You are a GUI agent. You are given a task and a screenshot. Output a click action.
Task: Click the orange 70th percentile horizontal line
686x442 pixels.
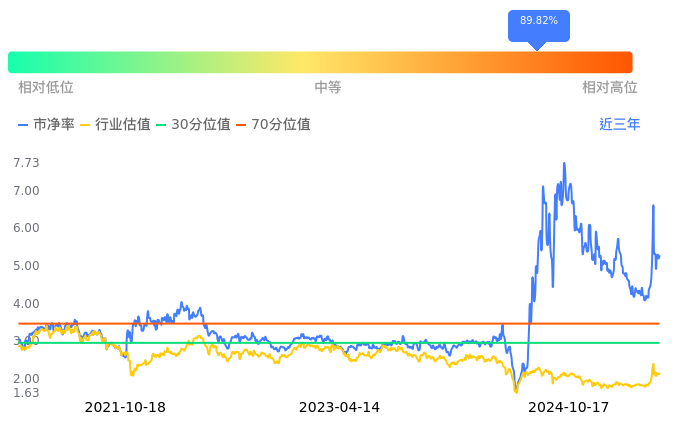[400, 324]
